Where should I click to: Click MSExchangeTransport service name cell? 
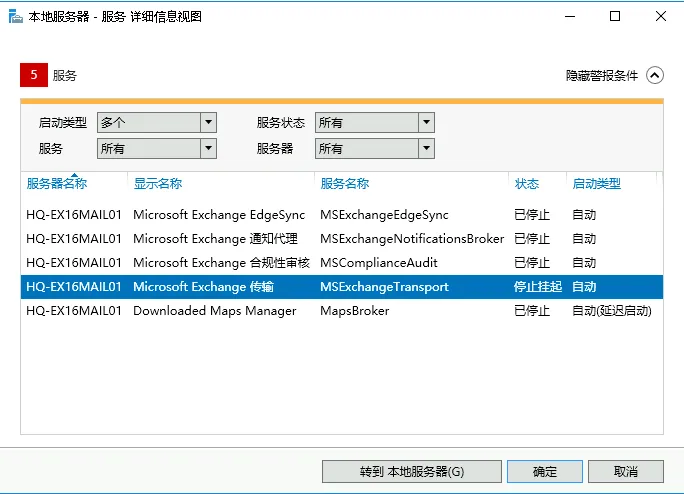384,287
